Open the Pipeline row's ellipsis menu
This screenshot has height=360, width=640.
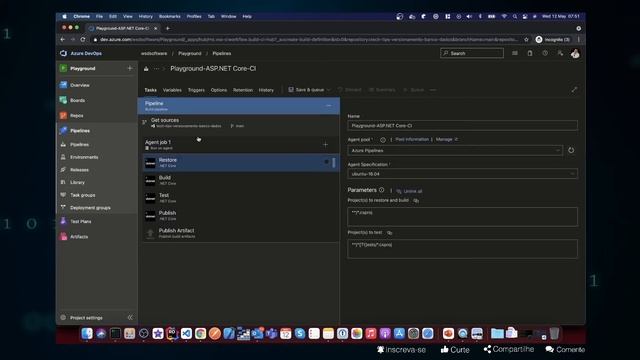[x=329, y=106]
